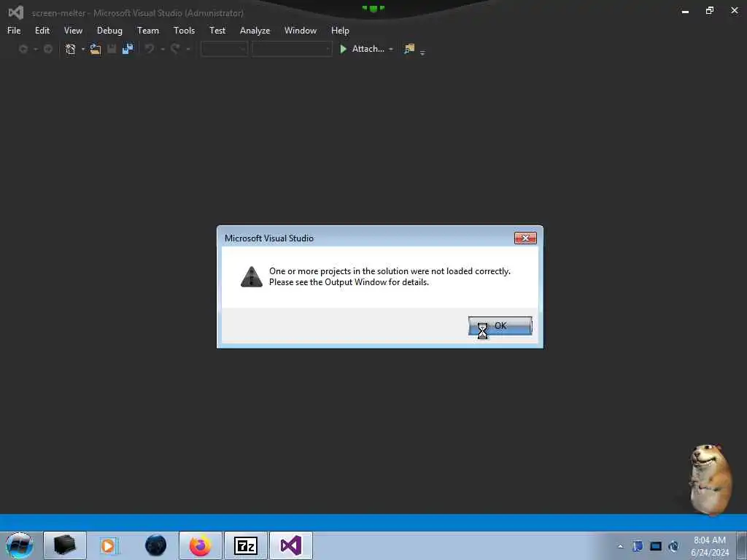Image resolution: width=747 pixels, height=560 pixels.
Task: Open the Windows Start menu
Action: (20, 545)
